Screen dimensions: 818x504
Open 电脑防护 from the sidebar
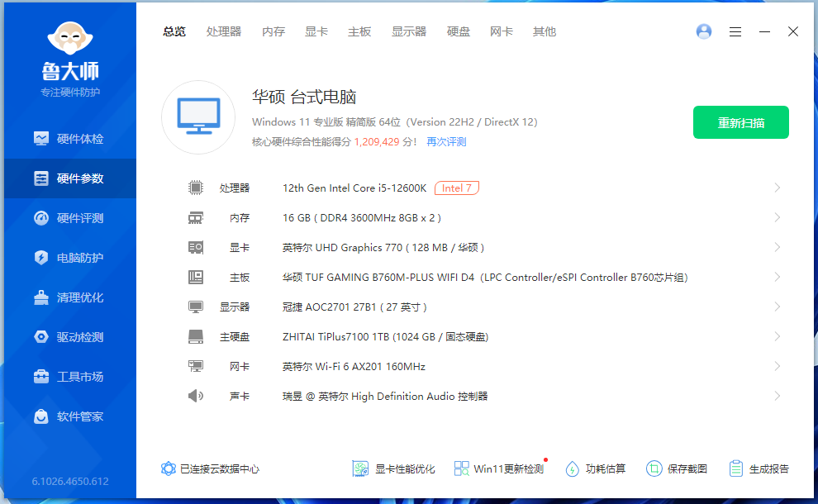(x=70, y=258)
